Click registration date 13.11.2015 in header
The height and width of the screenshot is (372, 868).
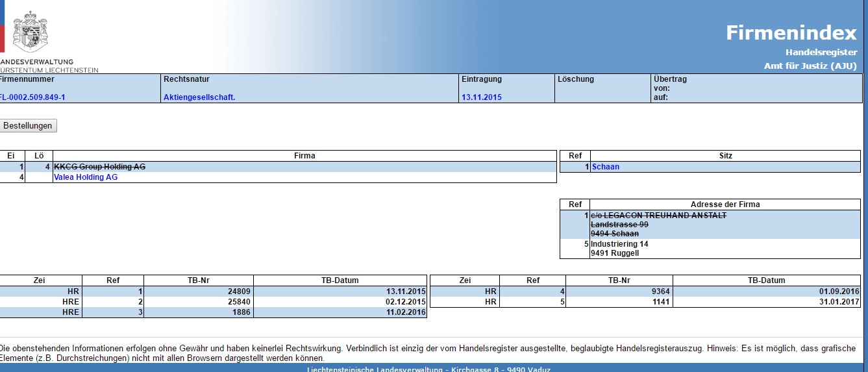pos(482,97)
